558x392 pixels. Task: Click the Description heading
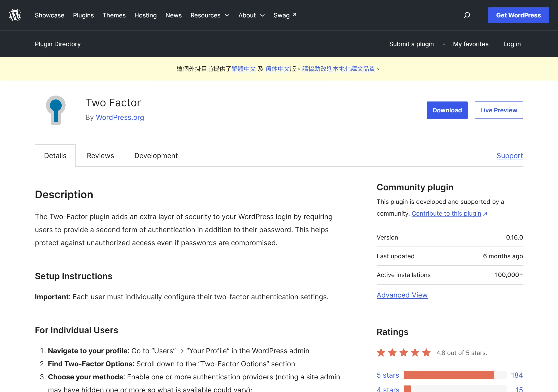point(64,194)
